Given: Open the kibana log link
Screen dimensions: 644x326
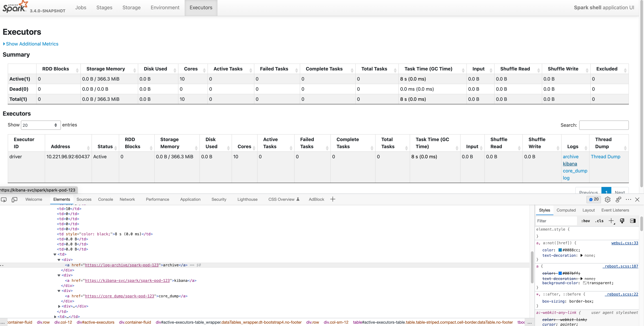Looking at the screenshot, I should coord(570,164).
